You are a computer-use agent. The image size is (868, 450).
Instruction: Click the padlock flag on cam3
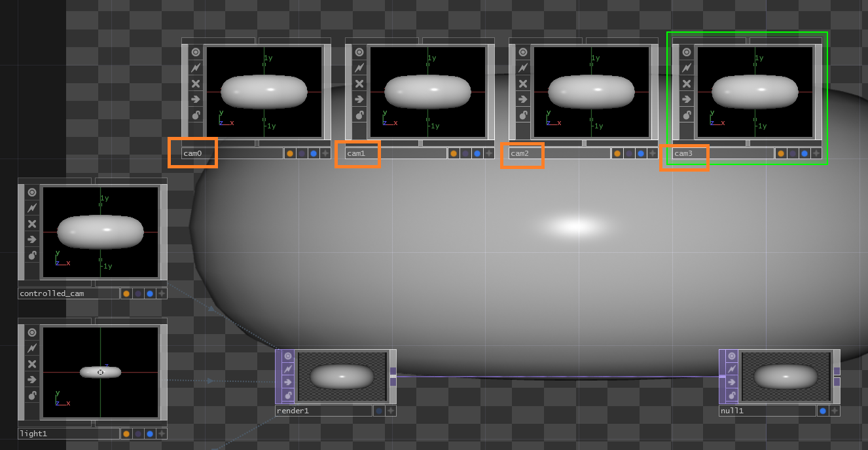tap(686, 115)
